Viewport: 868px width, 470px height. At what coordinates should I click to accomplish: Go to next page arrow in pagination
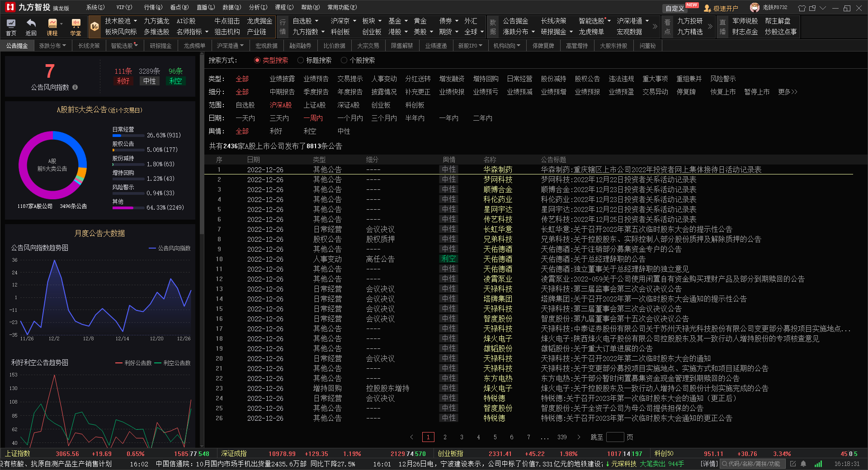tap(579, 437)
